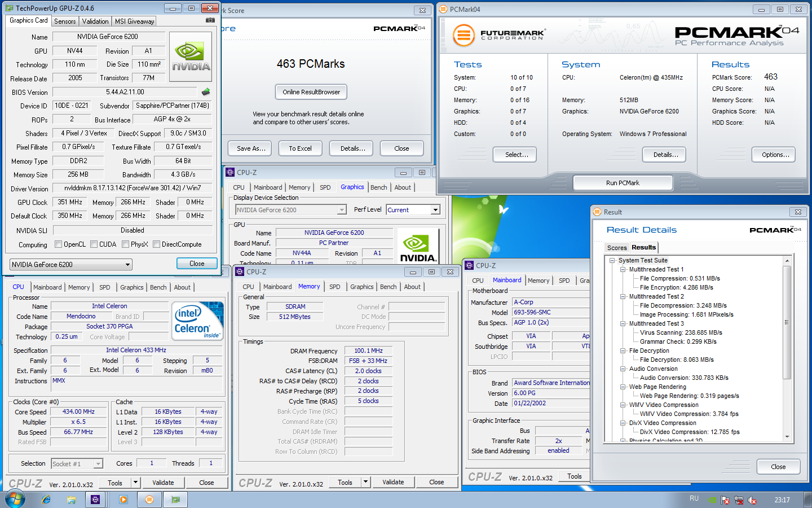Click Options... button in PCMark04
The height and width of the screenshot is (508, 812).
tap(774, 155)
